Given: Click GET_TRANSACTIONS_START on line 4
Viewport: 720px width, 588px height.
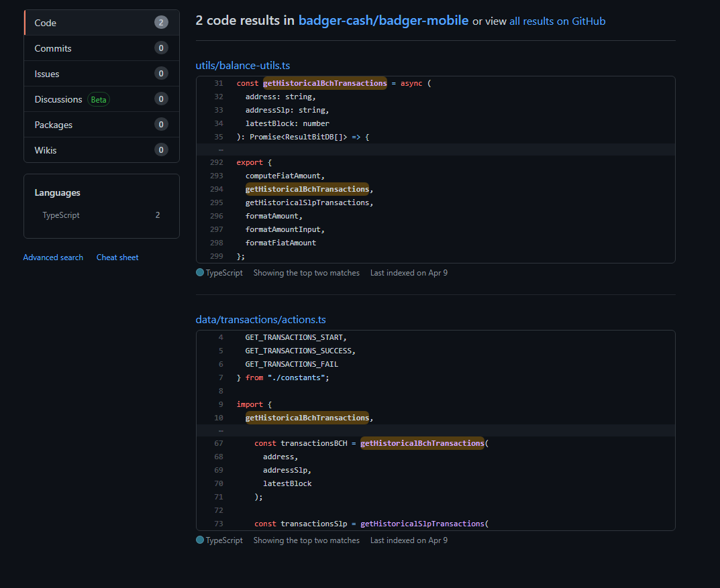Looking at the screenshot, I should (x=294, y=337).
